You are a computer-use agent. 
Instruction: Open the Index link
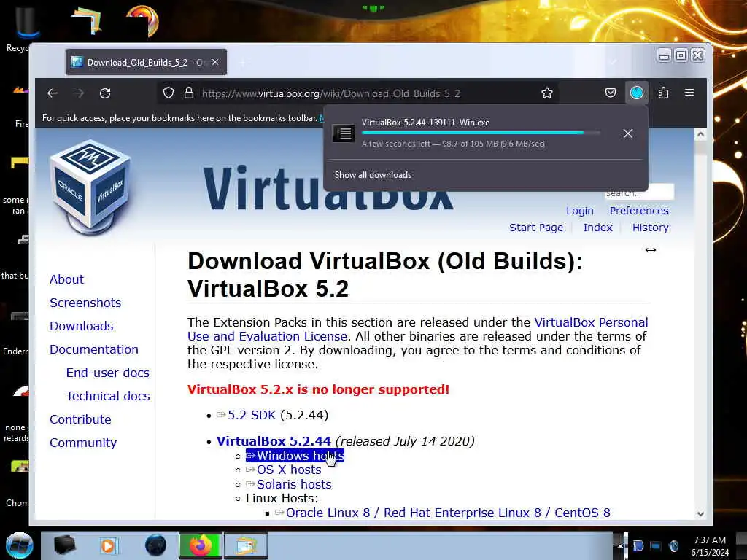[x=597, y=227]
